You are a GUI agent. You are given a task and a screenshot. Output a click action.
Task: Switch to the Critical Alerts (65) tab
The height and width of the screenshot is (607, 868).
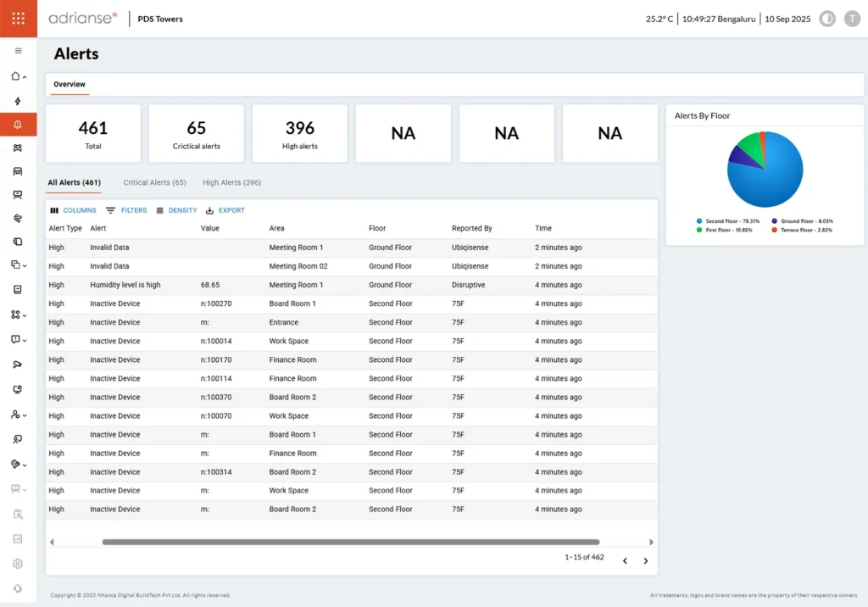[154, 182]
